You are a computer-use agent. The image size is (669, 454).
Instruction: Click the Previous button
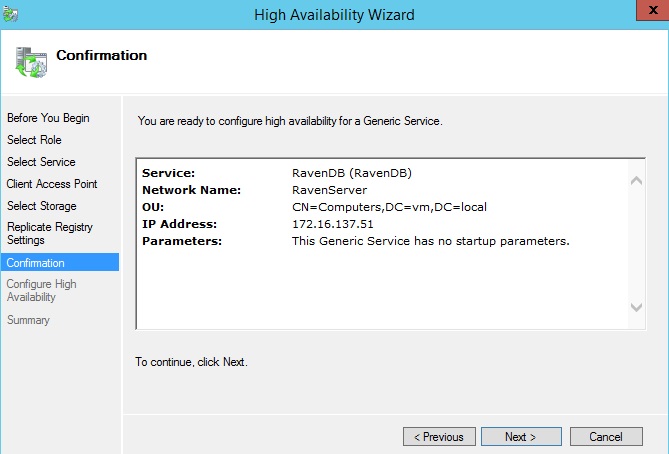pyautogui.click(x=439, y=437)
